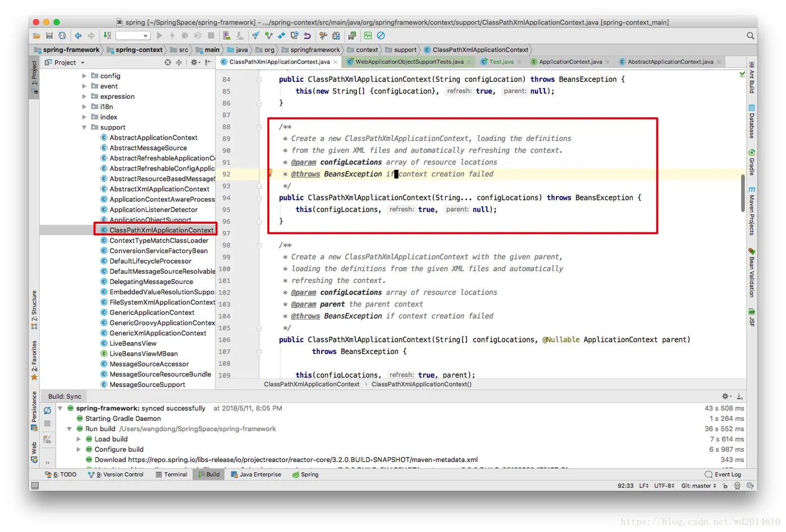Toggle the 1: Project tool window
Image resolution: width=786 pixels, height=532 pixels.
click(x=34, y=77)
